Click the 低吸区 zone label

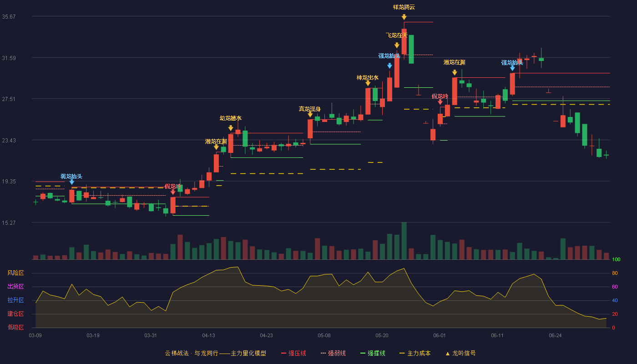click(16, 328)
